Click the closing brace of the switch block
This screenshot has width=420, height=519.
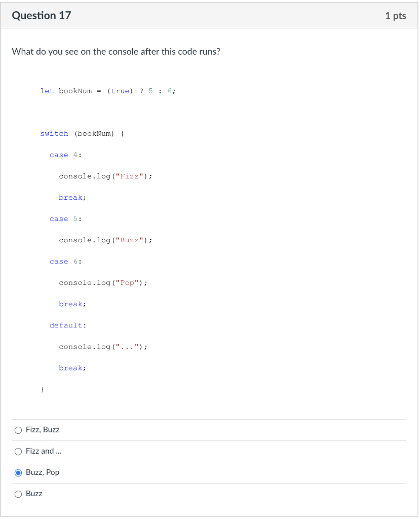tap(43, 389)
